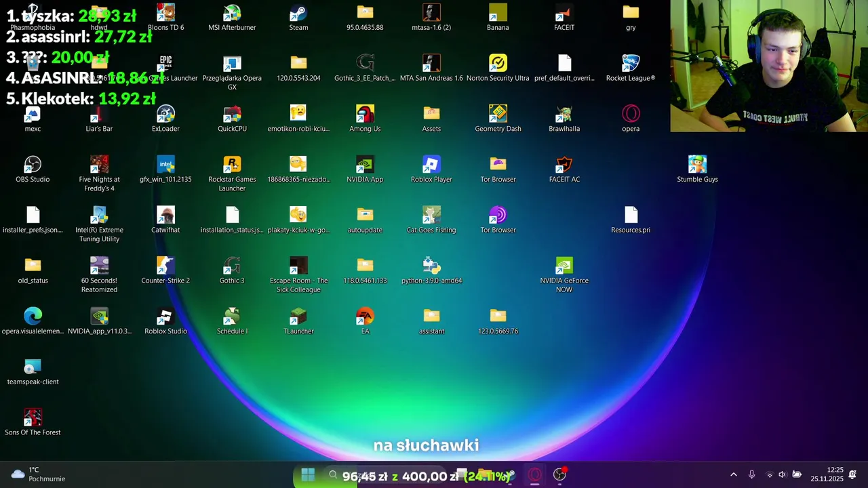Viewport: 868px width, 488px height.
Task: Select the EA desktop shortcut
Action: [x=365, y=321]
